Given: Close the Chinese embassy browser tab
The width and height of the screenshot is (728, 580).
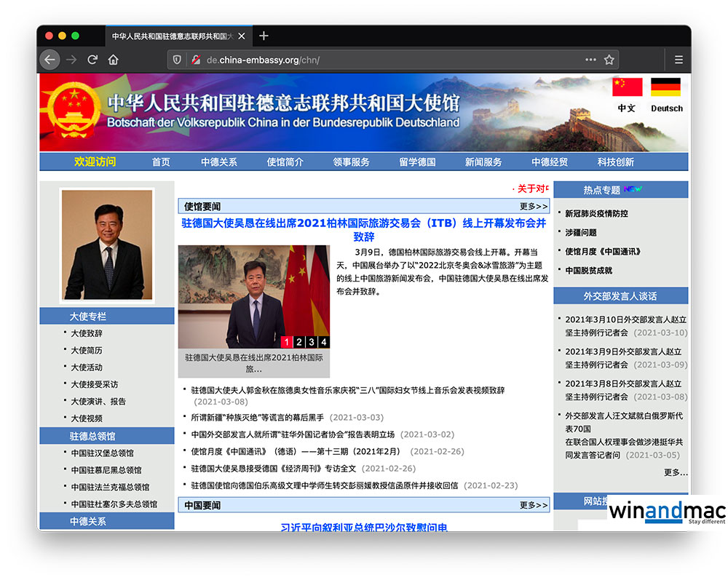Looking at the screenshot, I should [x=242, y=36].
